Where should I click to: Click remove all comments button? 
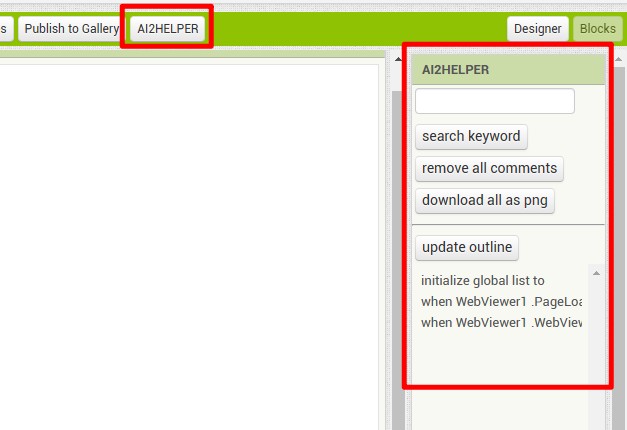(x=489, y=168)
